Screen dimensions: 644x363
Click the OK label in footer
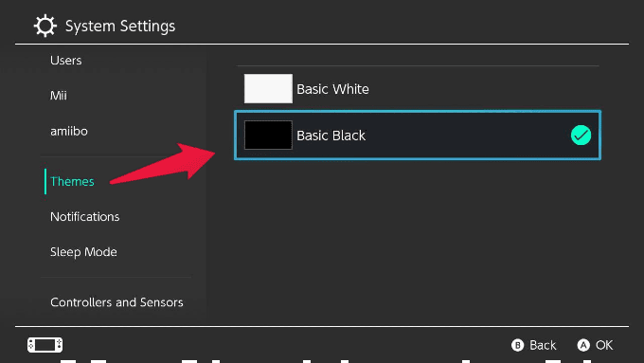coord(604,345)
